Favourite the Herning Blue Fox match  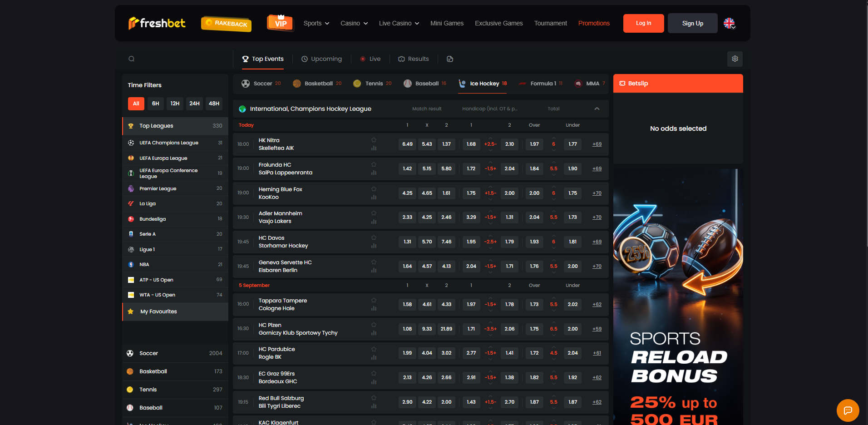click(374, 189)
